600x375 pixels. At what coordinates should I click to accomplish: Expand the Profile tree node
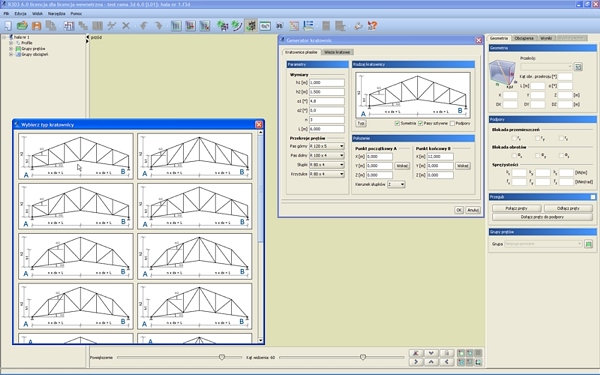[11, 43]
